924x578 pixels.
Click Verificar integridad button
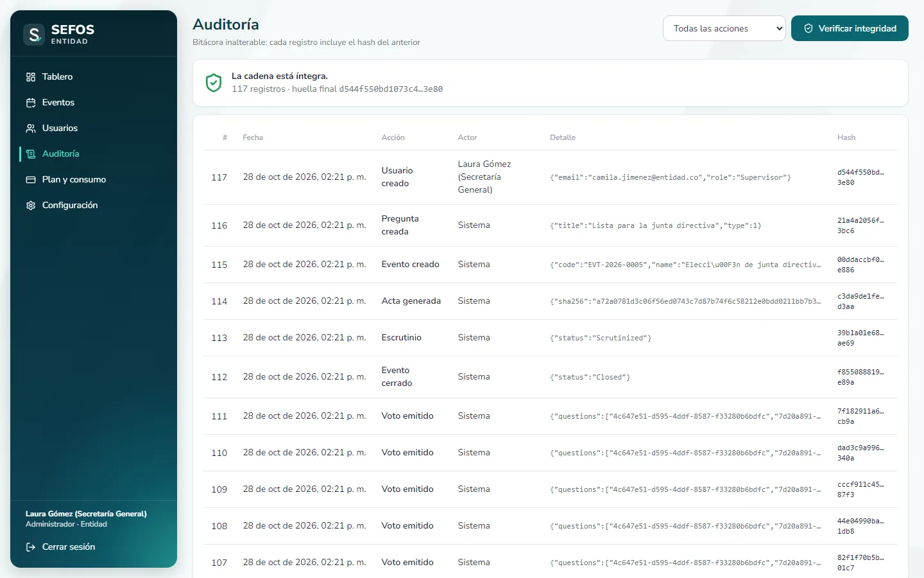(850, 28)
